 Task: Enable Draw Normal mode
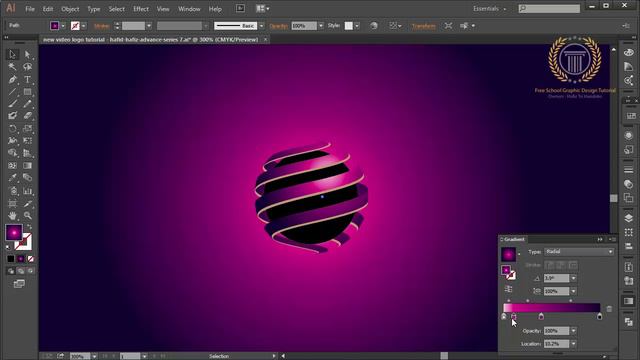(x=11, y=271)
